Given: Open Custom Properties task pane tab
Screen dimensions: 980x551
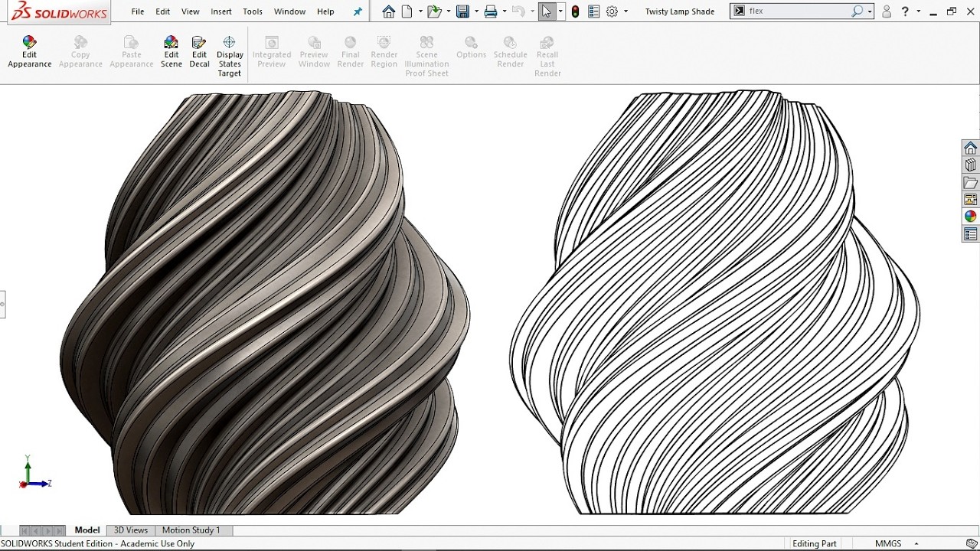Looking at the screenshot, I should click(971, 235).
